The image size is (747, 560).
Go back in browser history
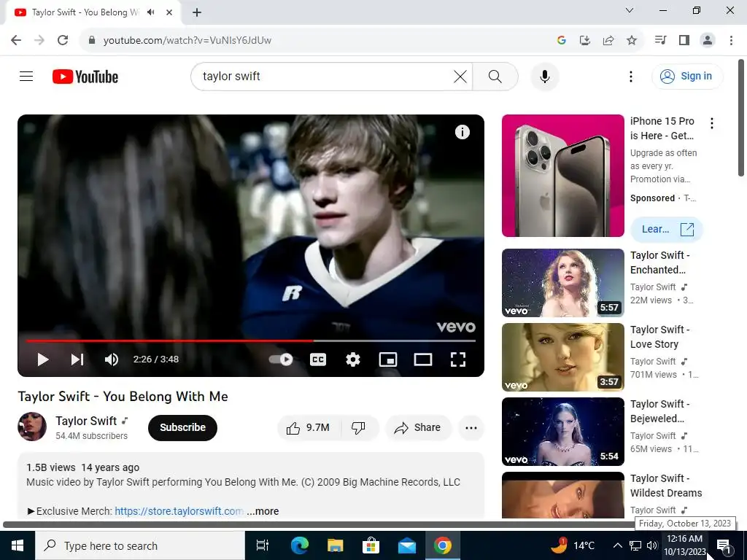(16, 40)
